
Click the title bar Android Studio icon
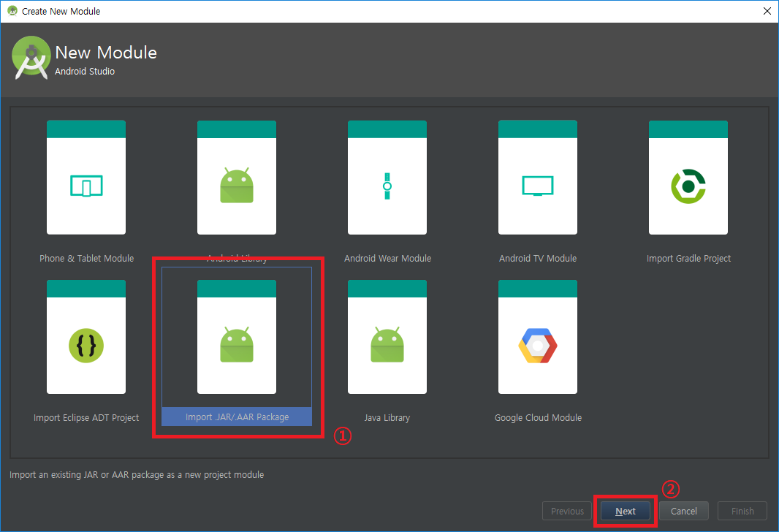tap(12, 11)
